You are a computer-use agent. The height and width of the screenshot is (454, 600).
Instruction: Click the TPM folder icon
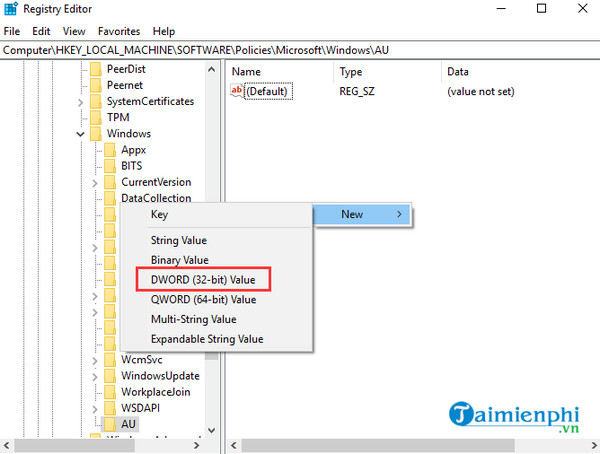pos(96,118)
